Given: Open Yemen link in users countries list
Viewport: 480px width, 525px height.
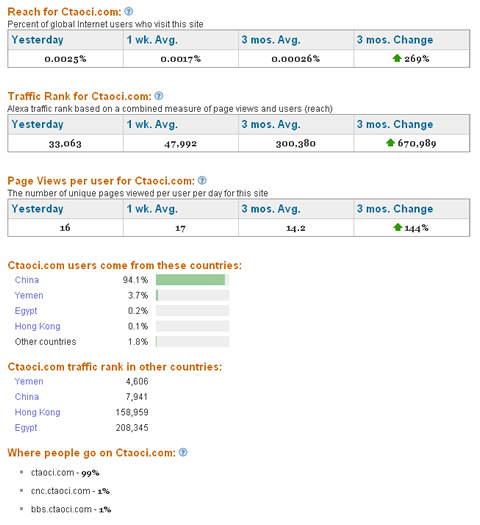Looking at the screenshot, I should (29, 295).
